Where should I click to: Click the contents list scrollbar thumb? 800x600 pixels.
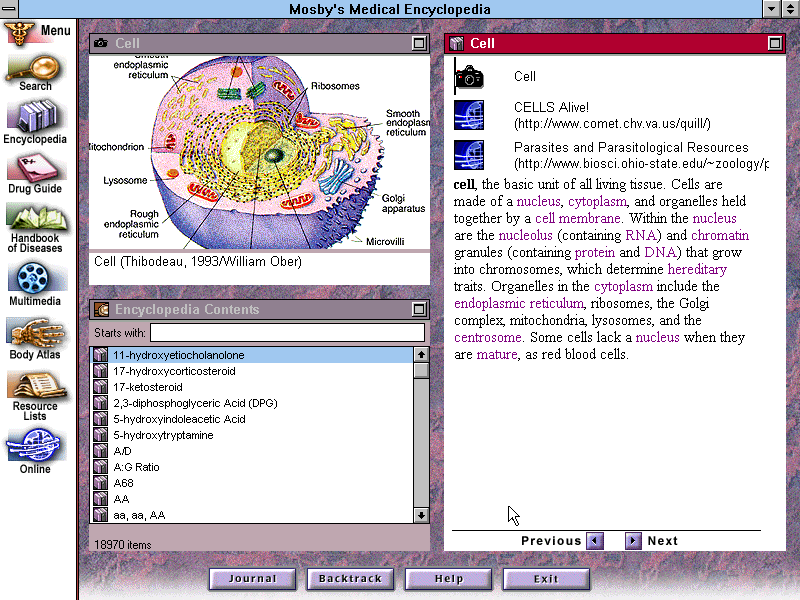[421, 370]
